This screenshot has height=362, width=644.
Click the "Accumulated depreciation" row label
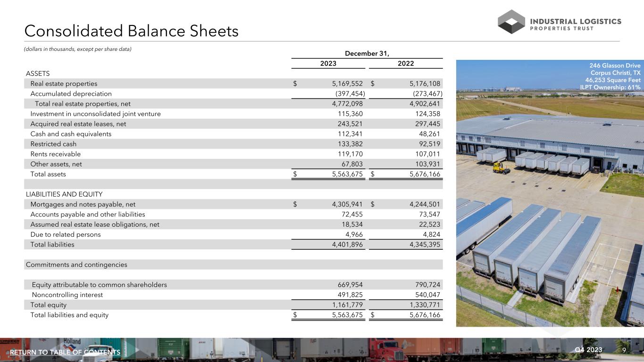(x=71, y=94)
